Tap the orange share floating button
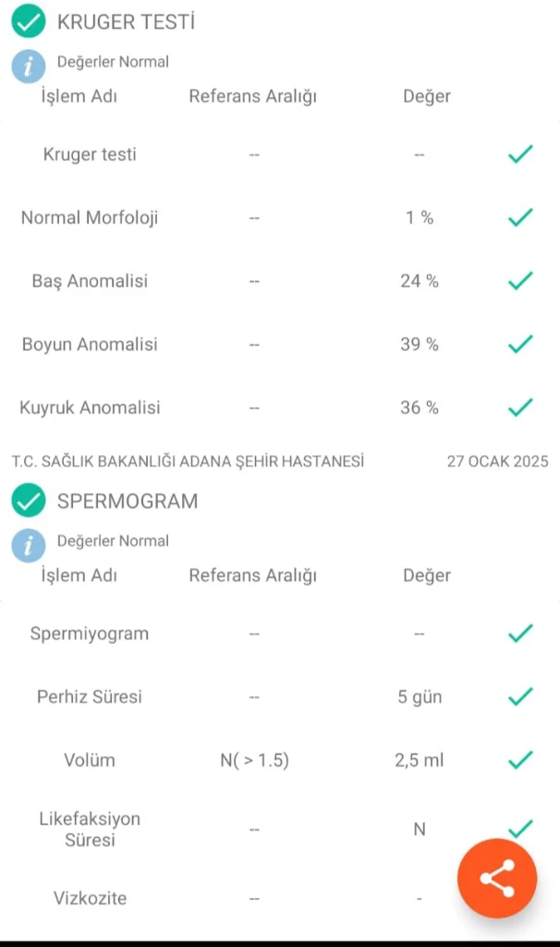 pos(497,879)
